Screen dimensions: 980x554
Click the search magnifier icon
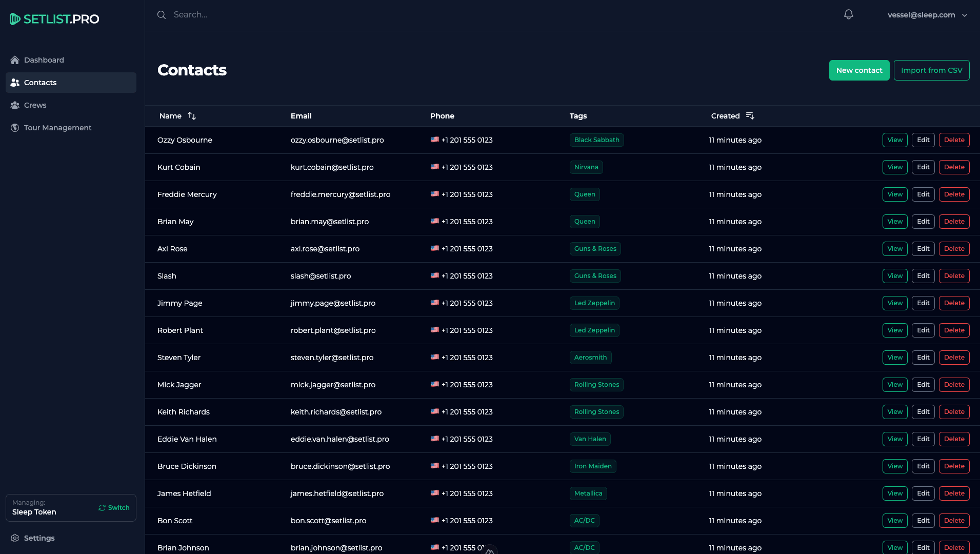pos(162,15)
